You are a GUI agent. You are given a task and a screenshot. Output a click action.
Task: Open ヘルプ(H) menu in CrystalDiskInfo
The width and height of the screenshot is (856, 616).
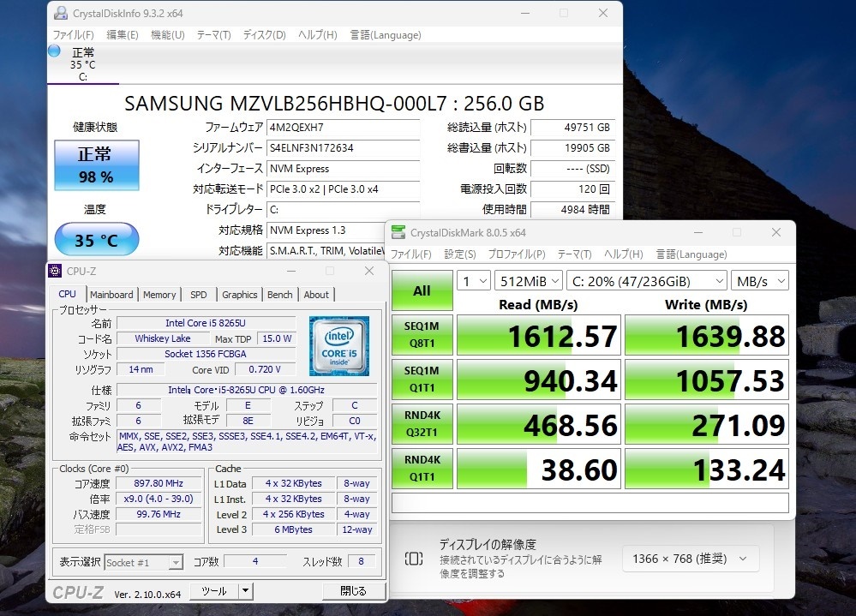317,35
